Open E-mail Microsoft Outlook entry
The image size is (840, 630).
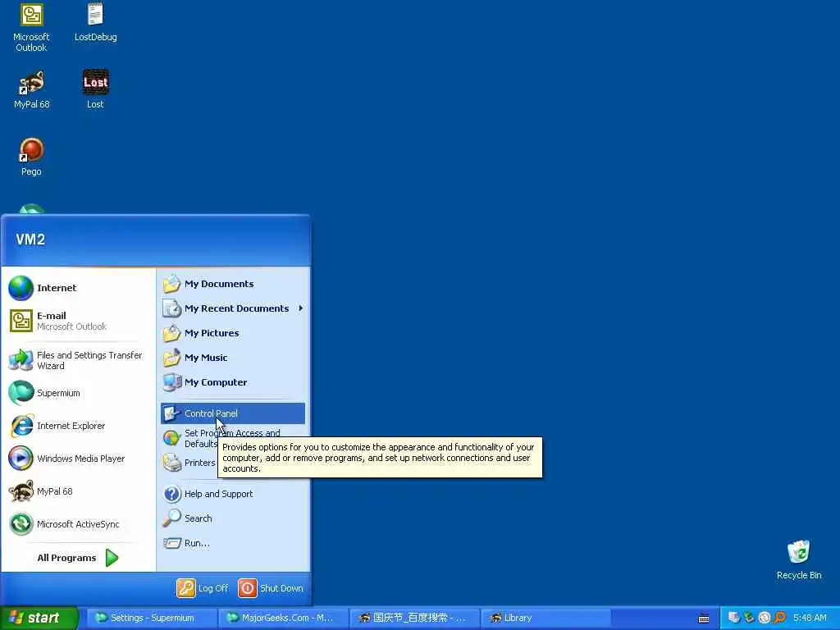click(77, 321)
